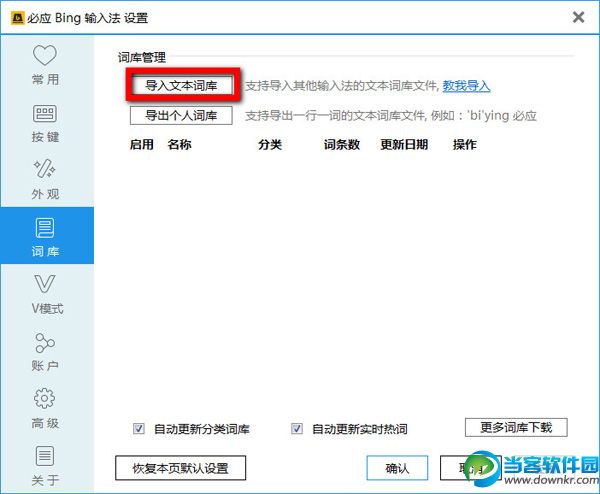Toggle 自动更新分类词库 checkbox
Screen dimensions: 600x494
click(139, 429)
